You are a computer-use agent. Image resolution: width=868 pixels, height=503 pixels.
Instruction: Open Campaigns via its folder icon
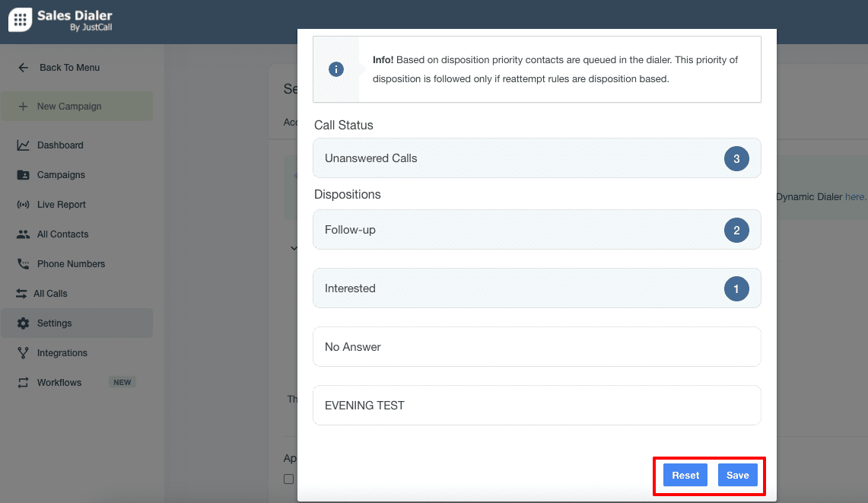pos(23,174)
